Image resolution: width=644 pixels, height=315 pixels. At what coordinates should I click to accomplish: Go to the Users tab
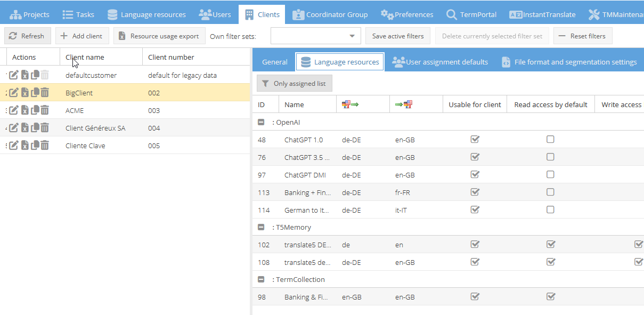(215, 14)
